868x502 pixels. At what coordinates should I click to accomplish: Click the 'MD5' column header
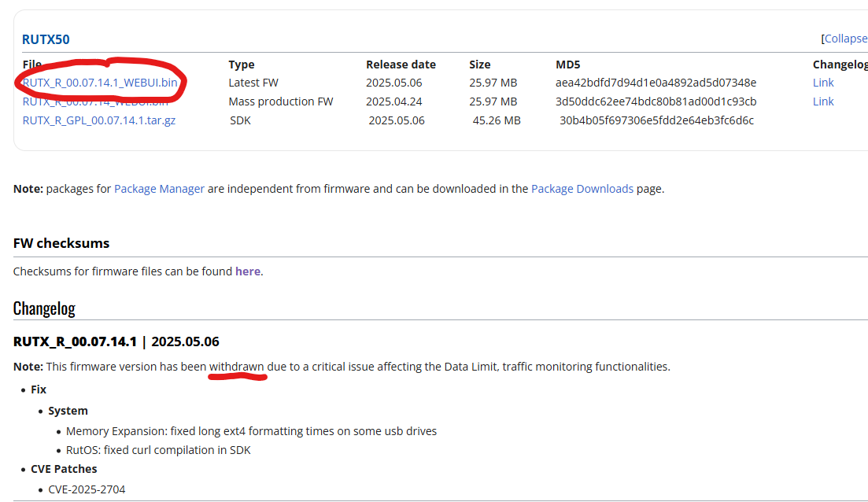click(568, 65)
